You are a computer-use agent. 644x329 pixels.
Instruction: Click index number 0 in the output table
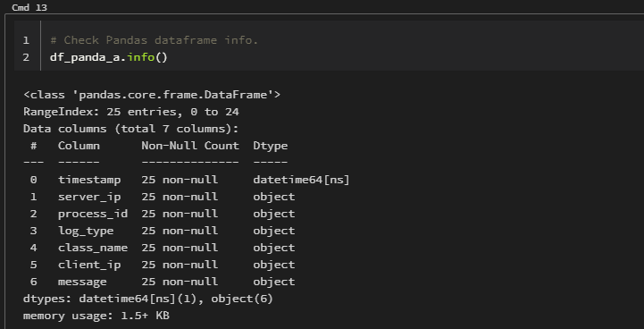point(33,180)
